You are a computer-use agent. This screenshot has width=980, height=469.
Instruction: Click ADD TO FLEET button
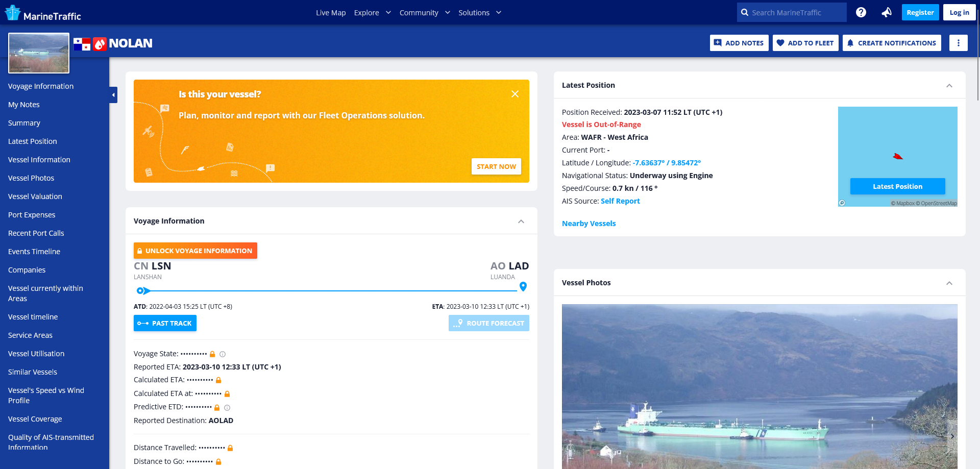[x=805, y=43]
